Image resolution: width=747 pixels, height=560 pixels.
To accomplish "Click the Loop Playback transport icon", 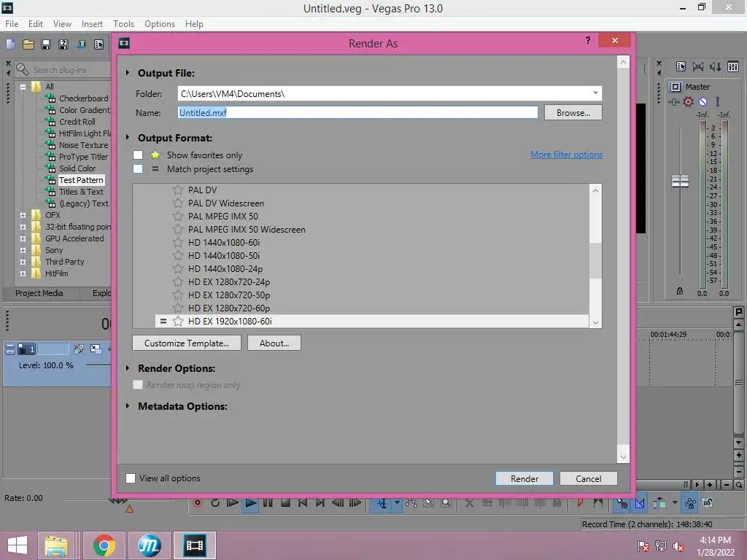I will [215, 503].
